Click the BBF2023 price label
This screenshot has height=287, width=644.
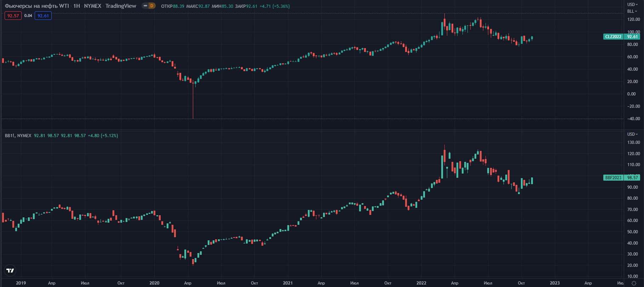pyautogui.click(x=613, y=177)
